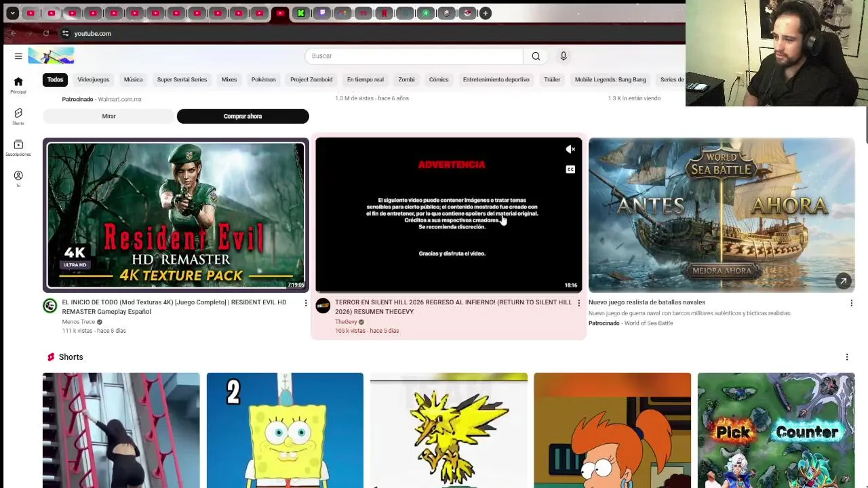Select the Super Sentai Series chip
Image resolution: width=868 pixels, height=488 pixels.
coord(182,80)
